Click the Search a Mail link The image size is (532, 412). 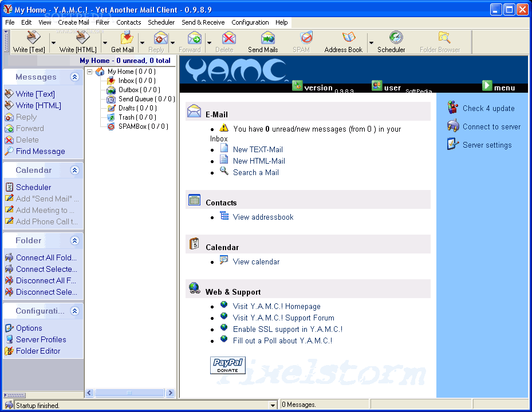(x=256, y=172)
